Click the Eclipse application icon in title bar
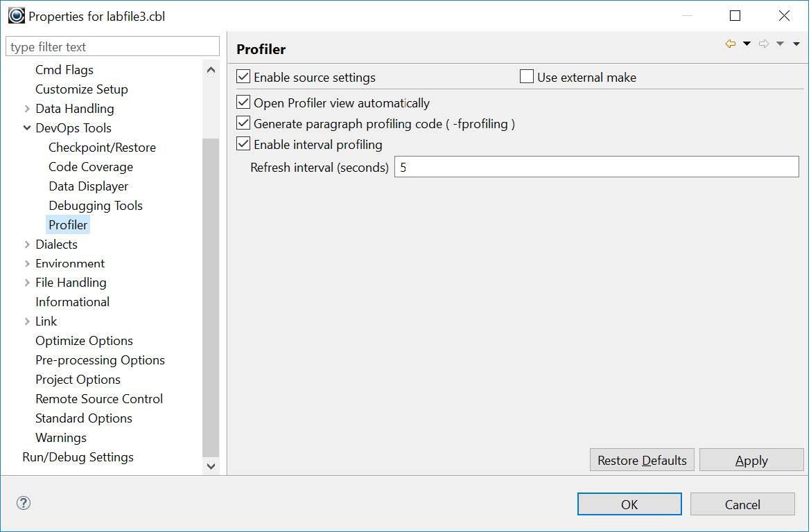This screenshot has height=532, width=811. (15, 15)
